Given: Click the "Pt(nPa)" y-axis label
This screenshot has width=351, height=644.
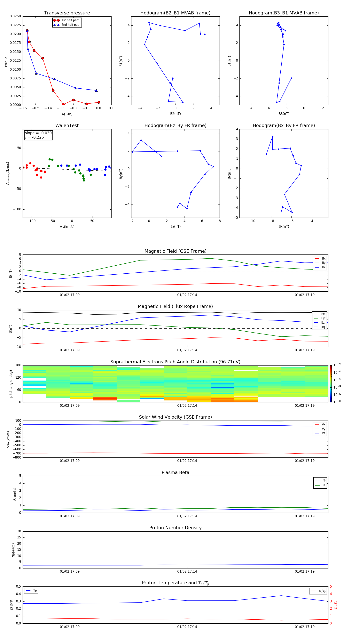Looking at the screenshot, I should [x=6, y=61].
